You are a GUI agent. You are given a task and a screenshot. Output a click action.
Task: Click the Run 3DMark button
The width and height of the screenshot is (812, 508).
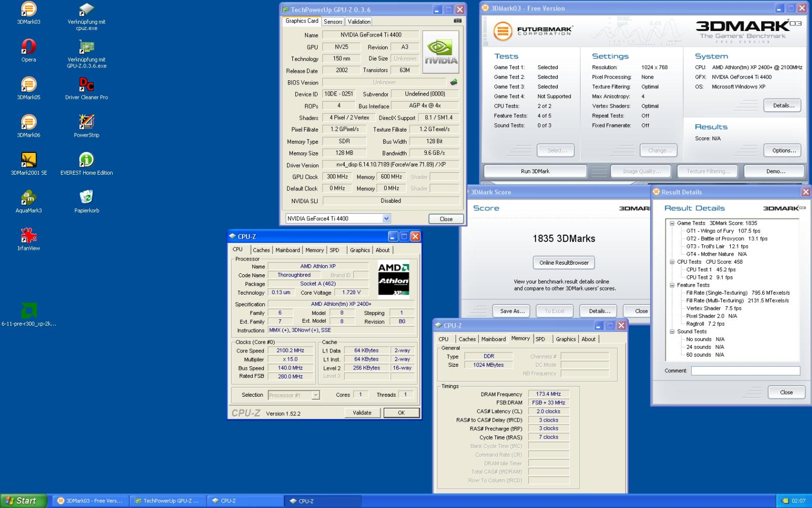pos(535,171)
